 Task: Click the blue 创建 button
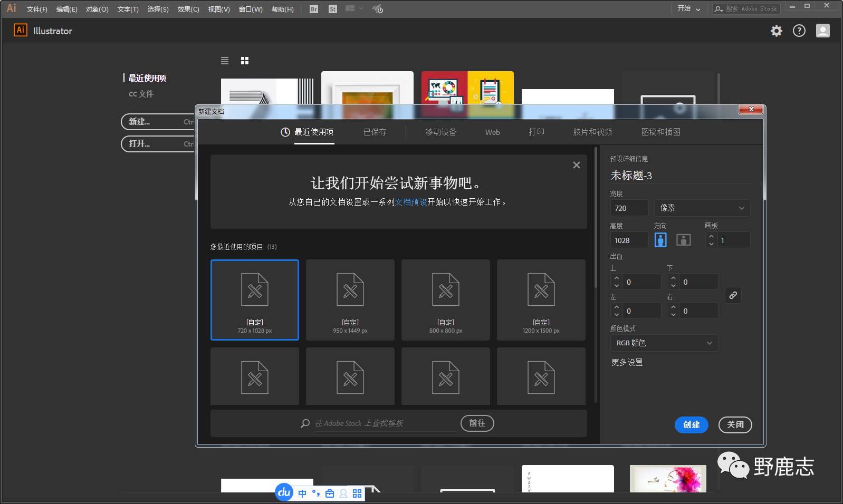[x=691, y=424]
